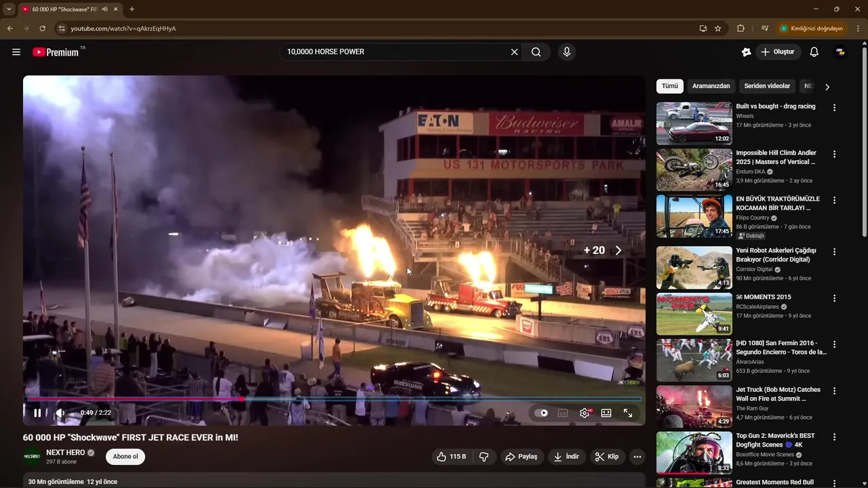868x488 pixels.
Task: Open options for Impossible Hill Climb video
Action: pos(835,154)
